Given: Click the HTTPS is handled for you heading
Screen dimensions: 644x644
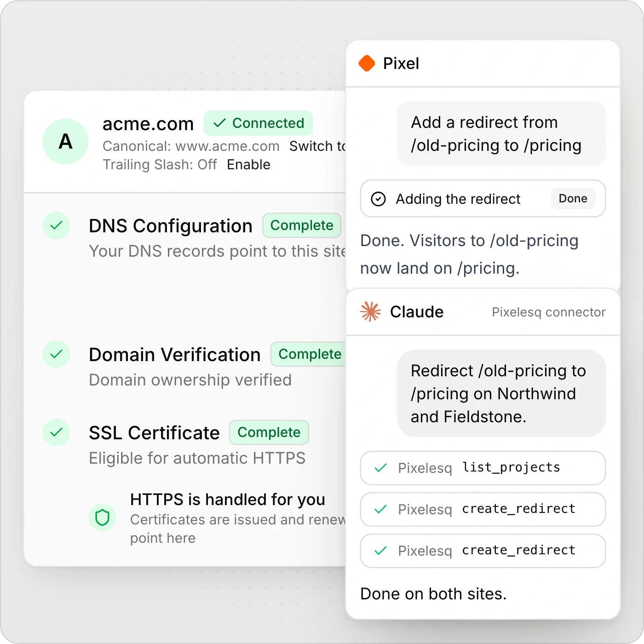Looking at the screenshot, I should tap(228, 500).
